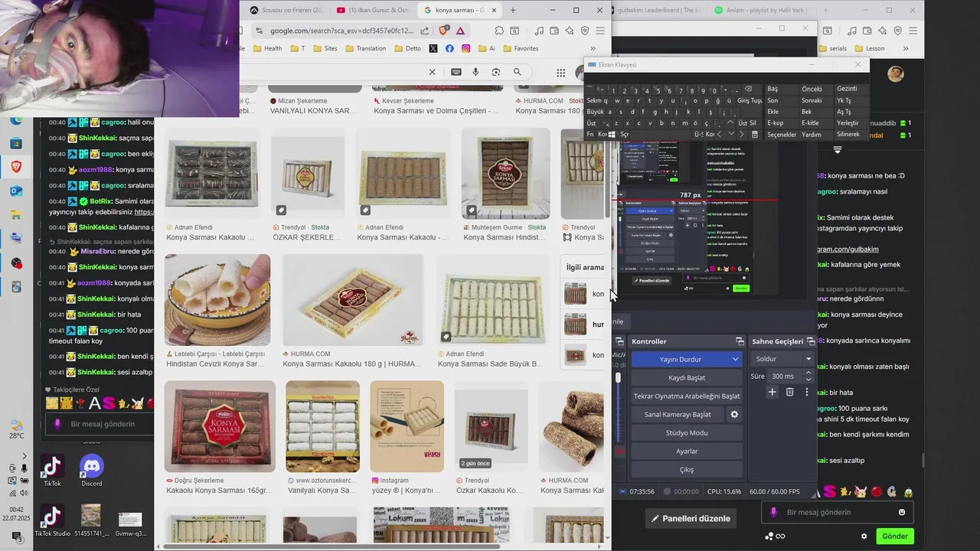Click the Çıkış button in OBS
980x551 pixels.
(686, 469)
